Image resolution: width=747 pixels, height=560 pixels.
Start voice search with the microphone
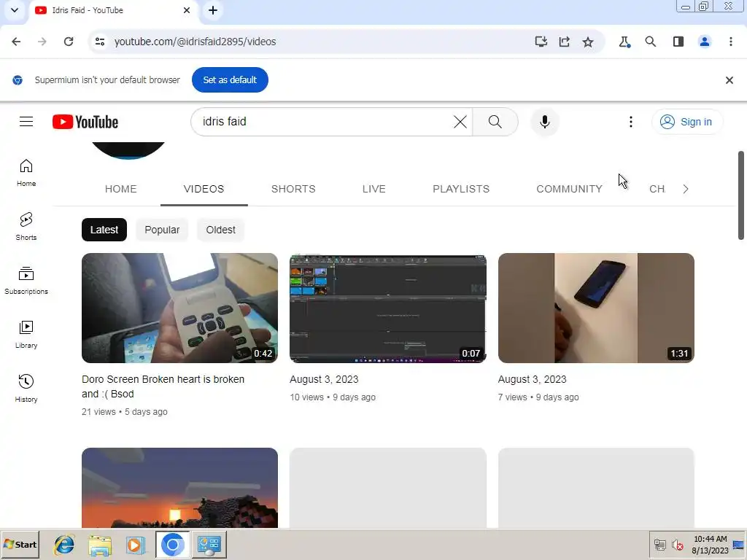pos(544,122)
